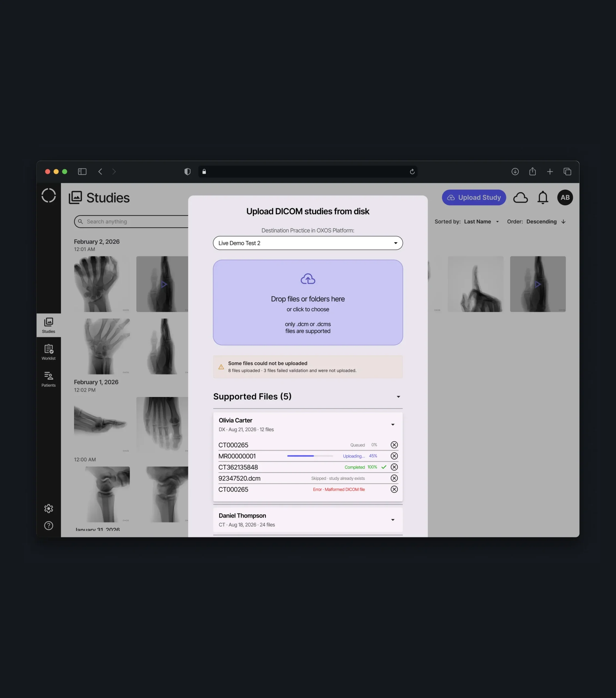This screenshot has width=616, height=698.
Task: Click the MR00000001 upload progress bar
Action: (x=310, y=456)
